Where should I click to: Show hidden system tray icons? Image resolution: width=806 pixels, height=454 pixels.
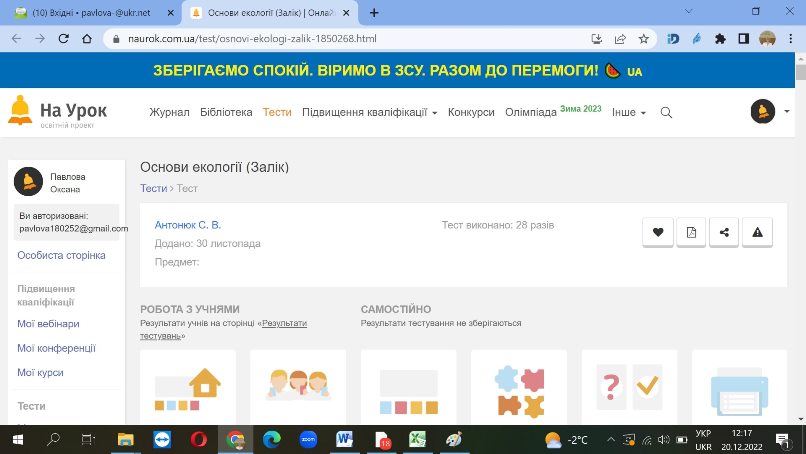[x=611, y=440]
